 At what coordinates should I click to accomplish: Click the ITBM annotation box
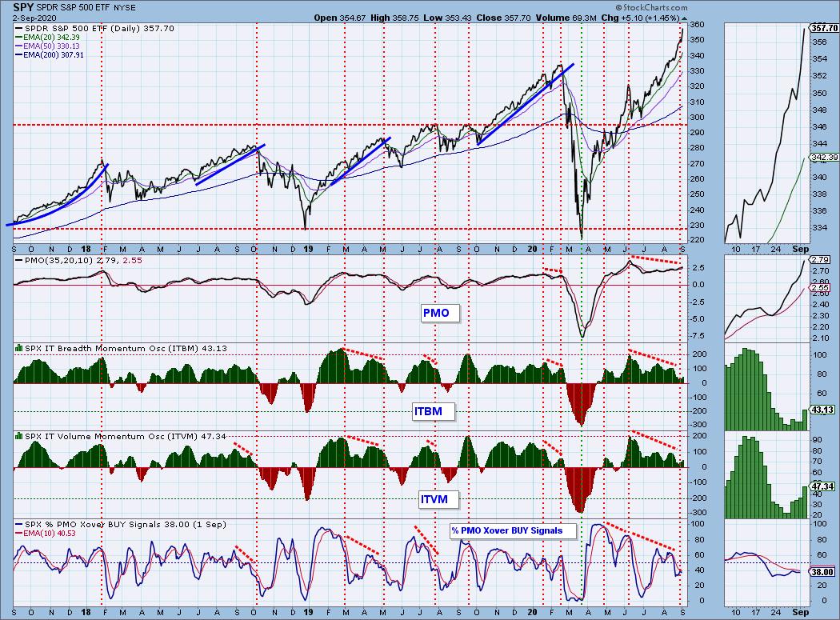pos(434,411)
